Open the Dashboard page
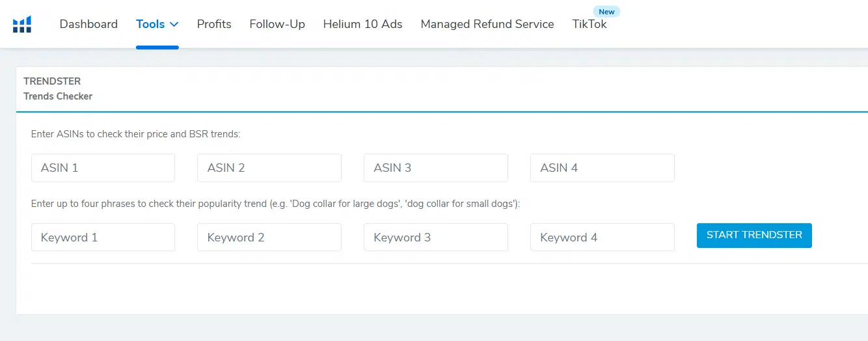868x341 pixels. pos(88,24)
